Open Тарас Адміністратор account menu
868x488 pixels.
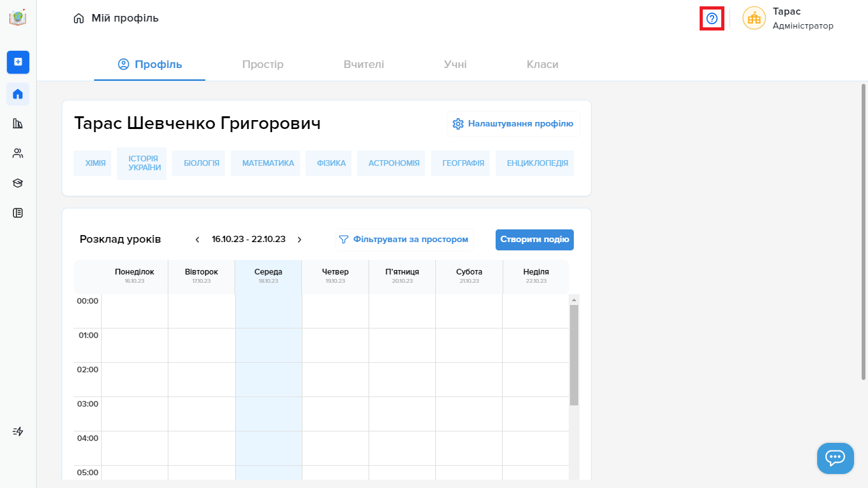tap(789, 18)
